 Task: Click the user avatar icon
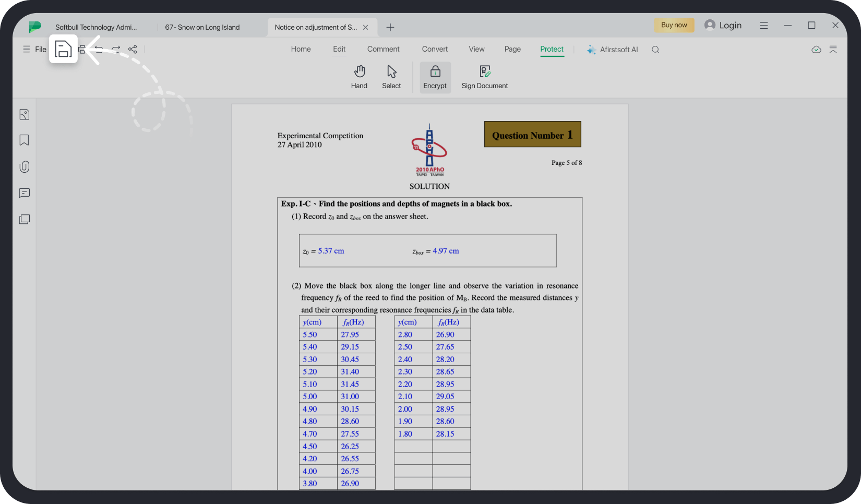(x=710, y=25)
